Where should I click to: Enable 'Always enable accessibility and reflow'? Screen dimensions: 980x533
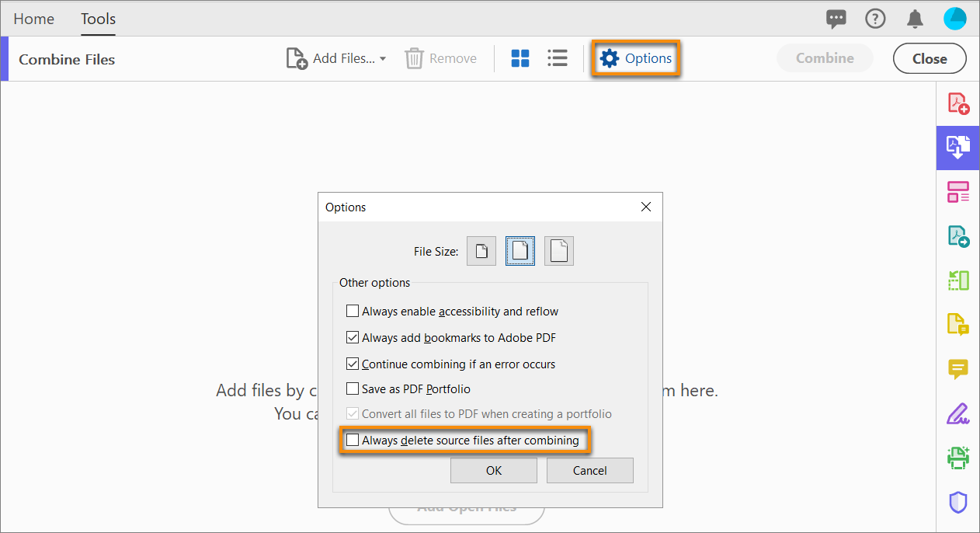(x=353, y=310)
